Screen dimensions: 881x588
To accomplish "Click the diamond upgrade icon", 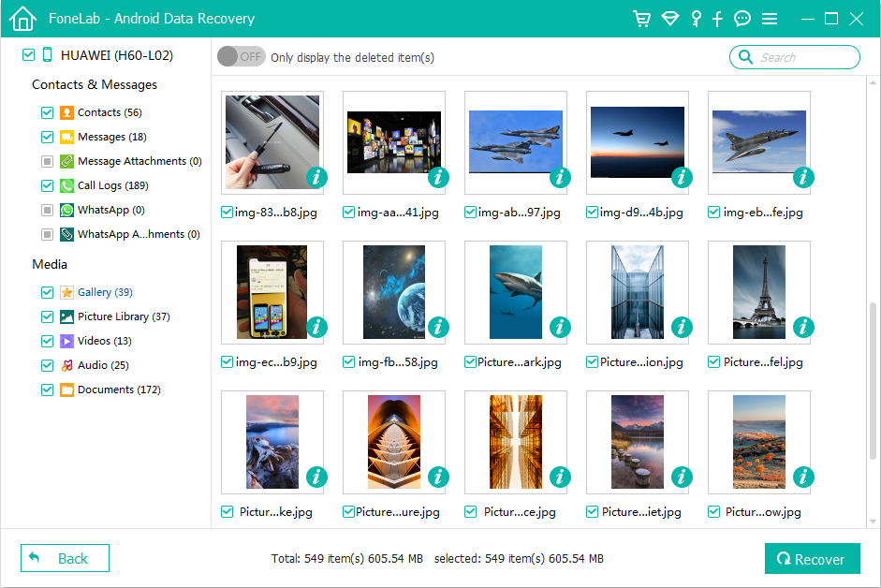I will (x=670, y=18).
